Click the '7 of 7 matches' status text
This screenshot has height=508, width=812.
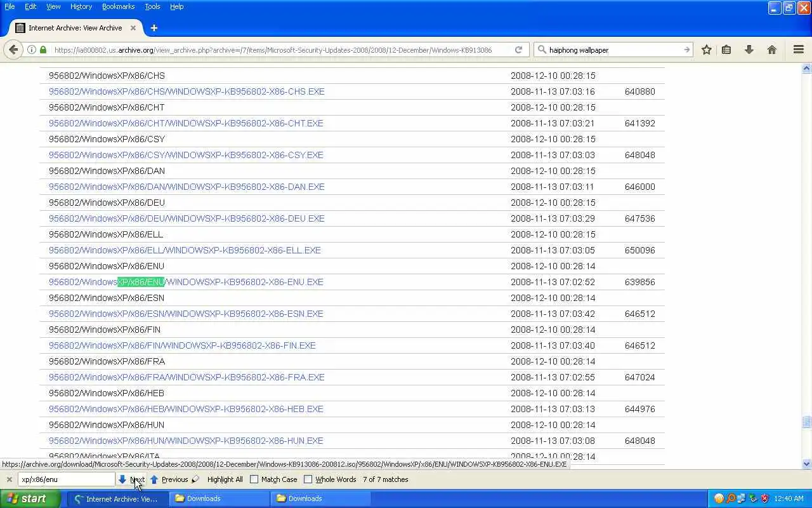385,479
